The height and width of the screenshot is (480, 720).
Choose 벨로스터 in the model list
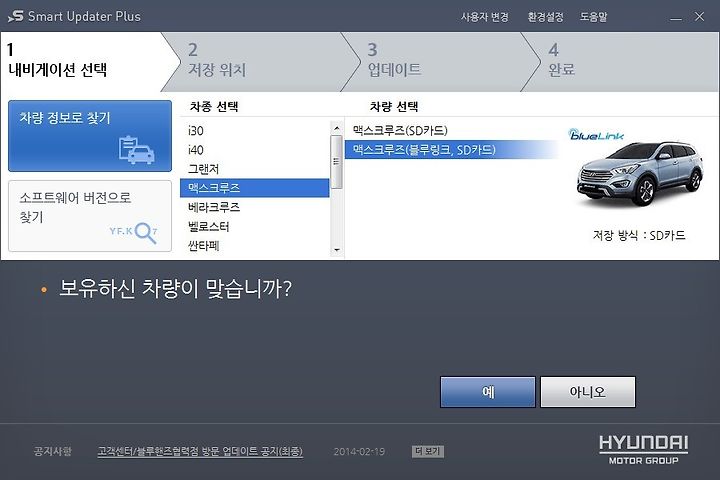(255, 226)
